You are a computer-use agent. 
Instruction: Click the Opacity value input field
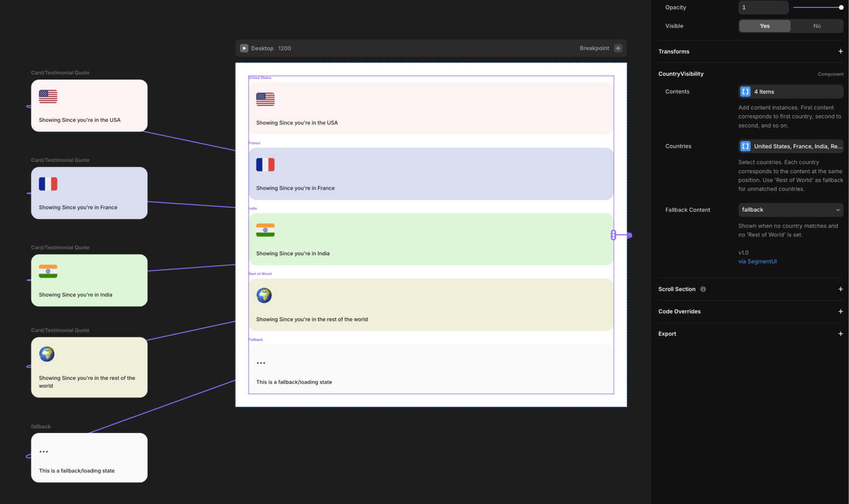[x=763, y=7]
